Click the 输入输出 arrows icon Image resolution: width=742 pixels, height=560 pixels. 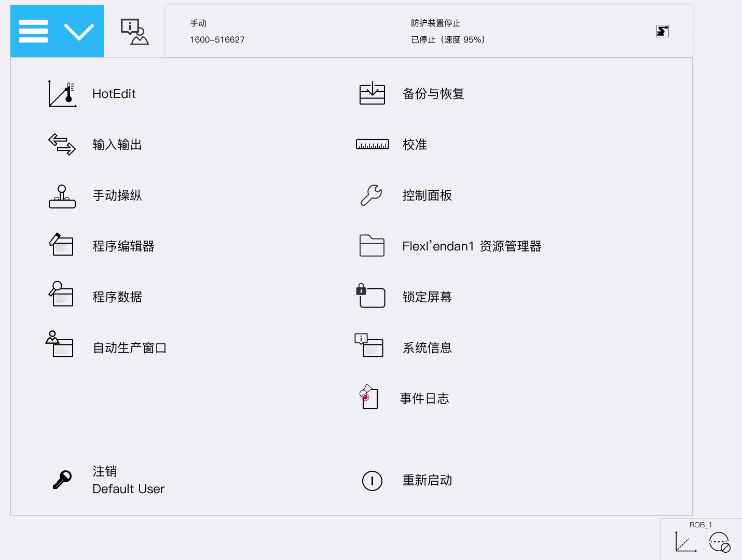tap(62, 145)
